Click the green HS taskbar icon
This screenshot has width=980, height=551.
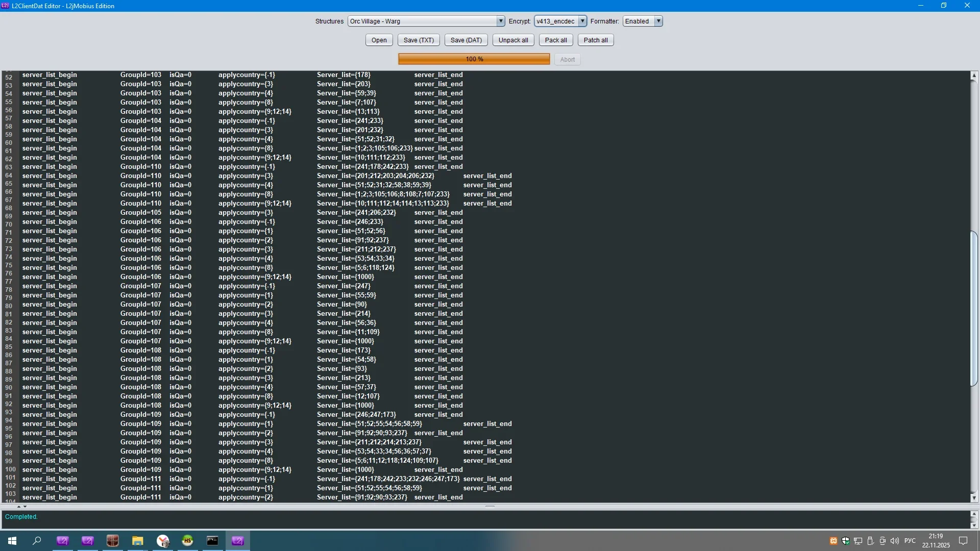(187, 541)
